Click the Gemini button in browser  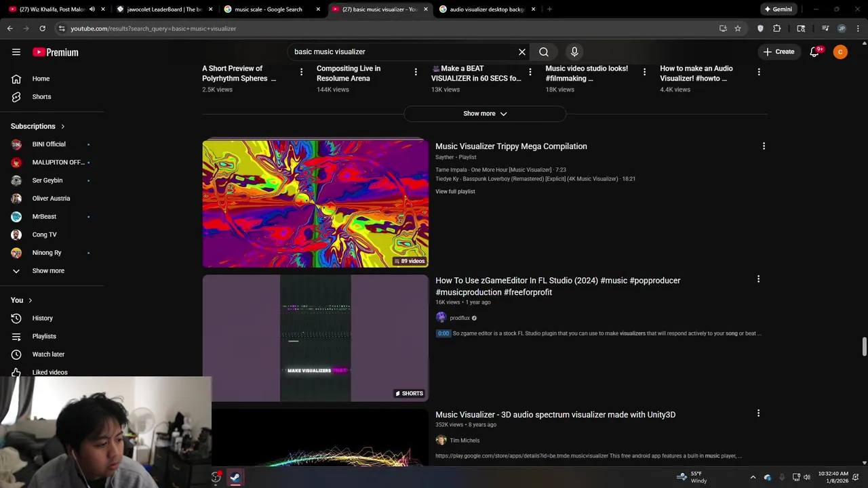[x=778, y=9]
